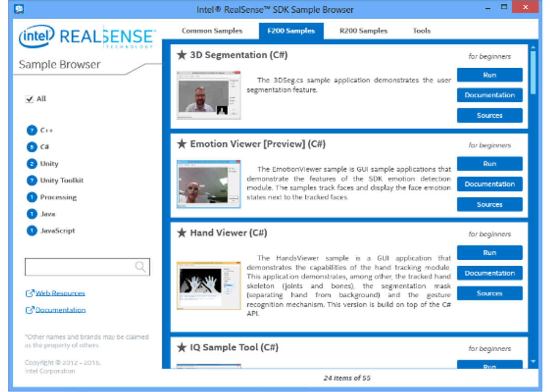Click the Emotion Viewer preview thumbnail
Screen dimensions: 549x392
[x=209, y=184]
